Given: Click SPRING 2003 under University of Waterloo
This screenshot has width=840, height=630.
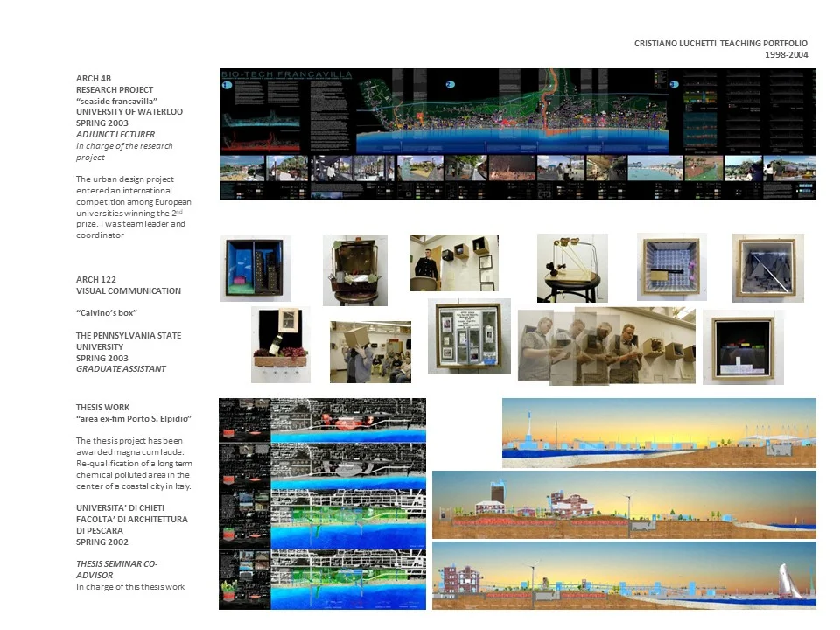Looking at the screenshot, I should tap(102, 122).
